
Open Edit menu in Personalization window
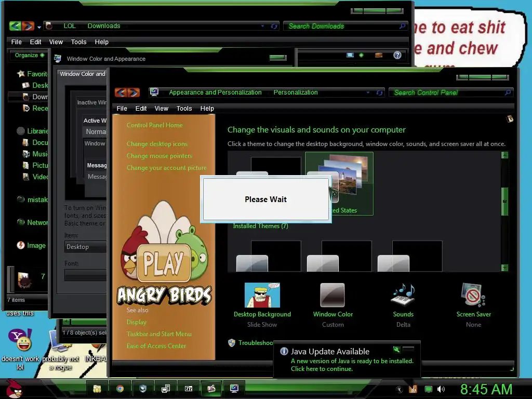(x=141, y=108)
